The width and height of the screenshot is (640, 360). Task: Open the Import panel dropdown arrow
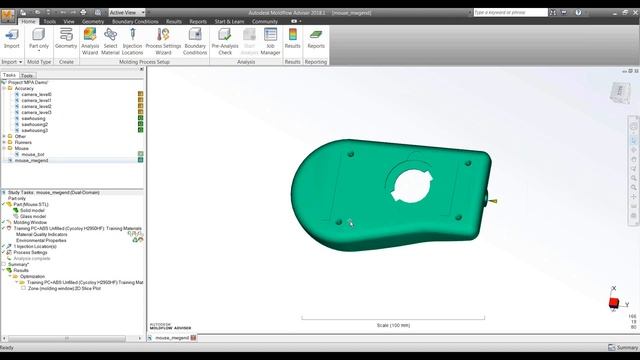click(x=20, y=62)
